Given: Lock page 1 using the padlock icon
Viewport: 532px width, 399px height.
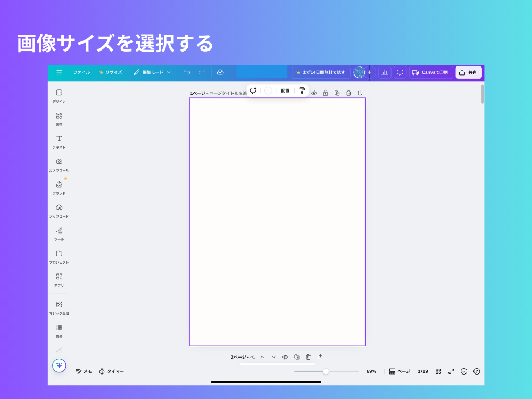Looking at the screenshot, I should 326,92.
